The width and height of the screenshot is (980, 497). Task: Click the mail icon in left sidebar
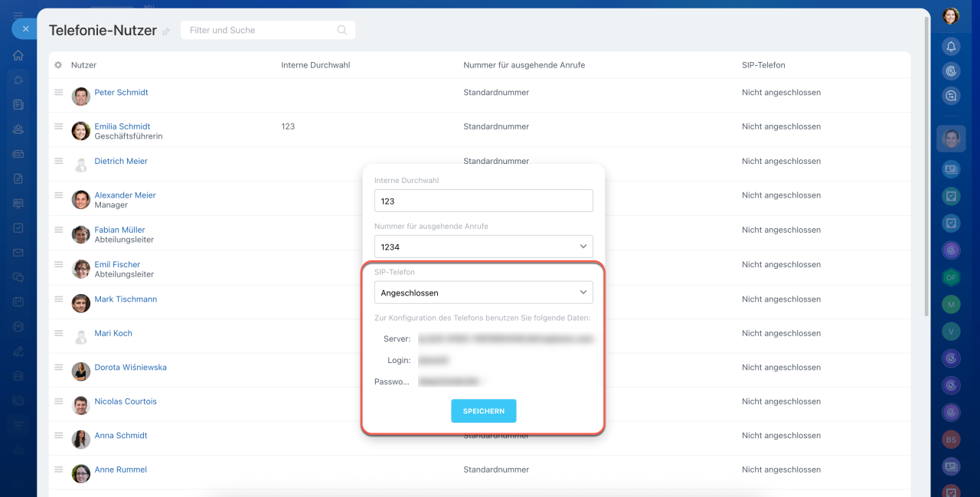click(18, 253)
